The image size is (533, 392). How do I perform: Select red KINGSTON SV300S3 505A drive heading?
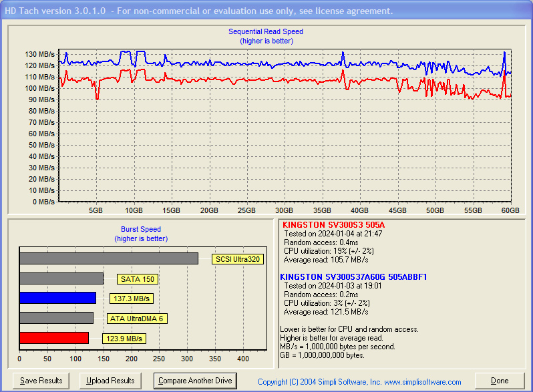[333, 225]
